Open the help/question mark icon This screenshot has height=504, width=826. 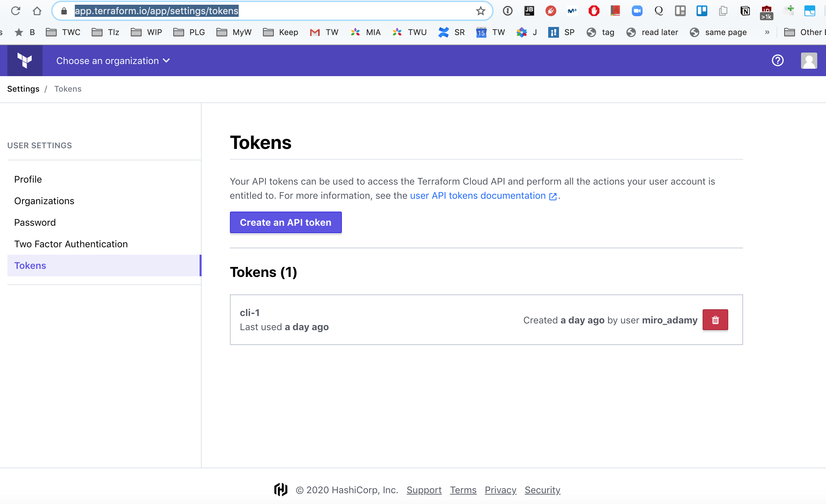(x=778, y=61)
